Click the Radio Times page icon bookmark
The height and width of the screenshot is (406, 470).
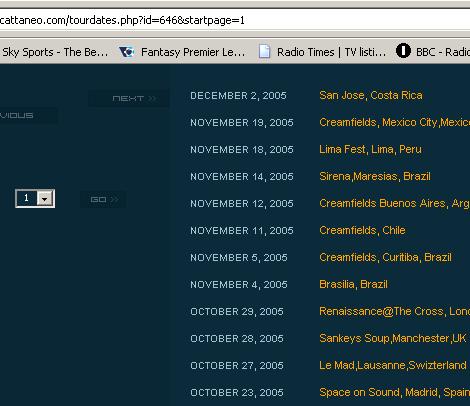click(264, 52)
